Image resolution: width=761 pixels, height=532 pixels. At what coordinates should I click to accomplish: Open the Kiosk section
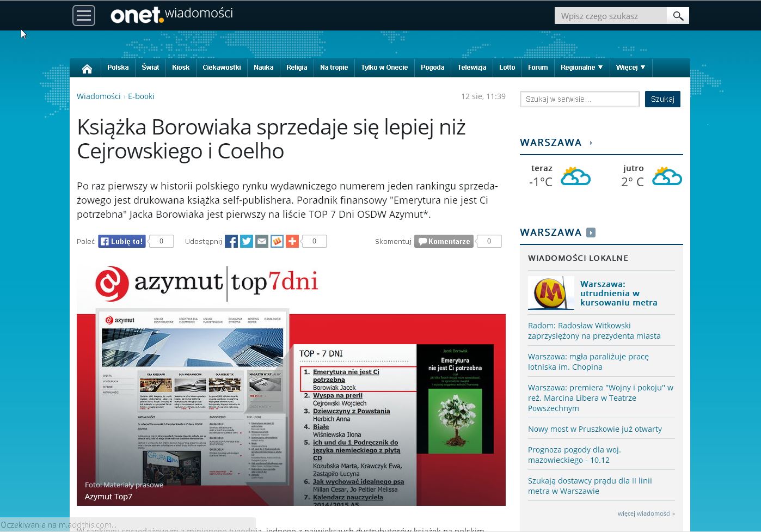coord(181,68)
